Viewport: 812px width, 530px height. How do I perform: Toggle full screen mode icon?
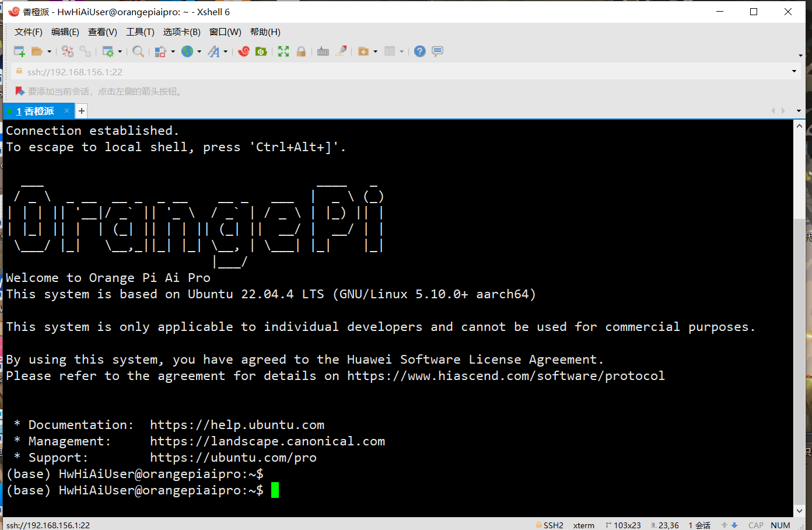(x=283, y=51)
